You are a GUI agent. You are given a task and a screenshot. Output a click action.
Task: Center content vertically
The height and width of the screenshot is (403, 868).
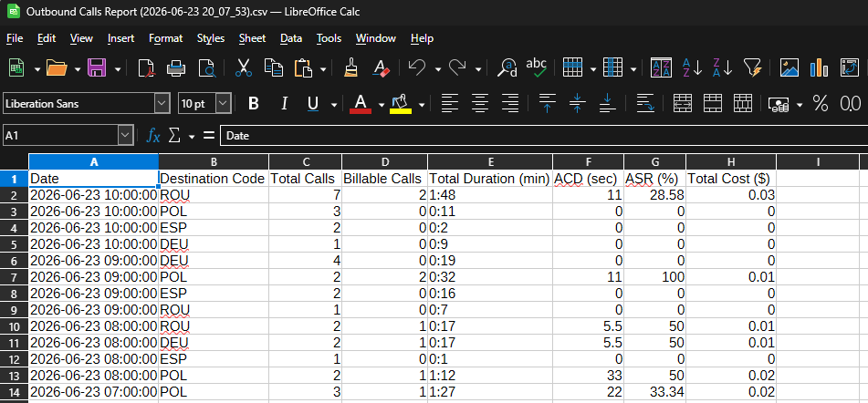click(578, 103)
